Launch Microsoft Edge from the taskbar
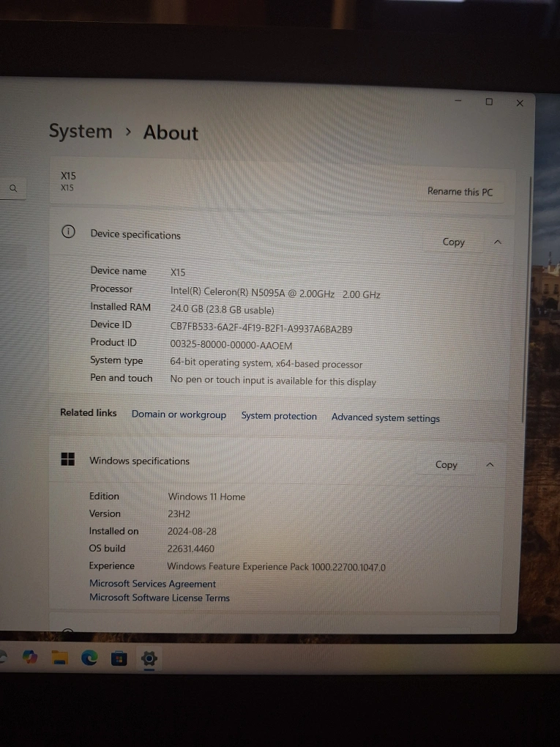 [89, 658]
